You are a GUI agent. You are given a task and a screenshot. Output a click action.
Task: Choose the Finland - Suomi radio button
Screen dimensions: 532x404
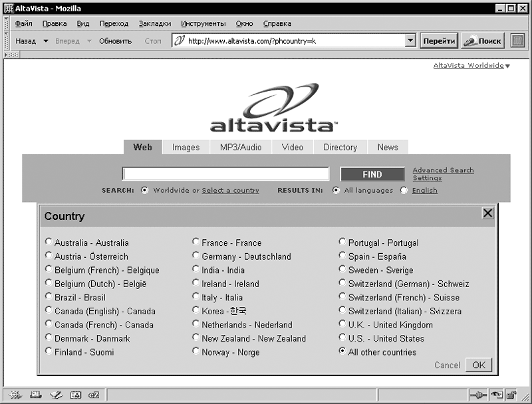tap(49, 351)
